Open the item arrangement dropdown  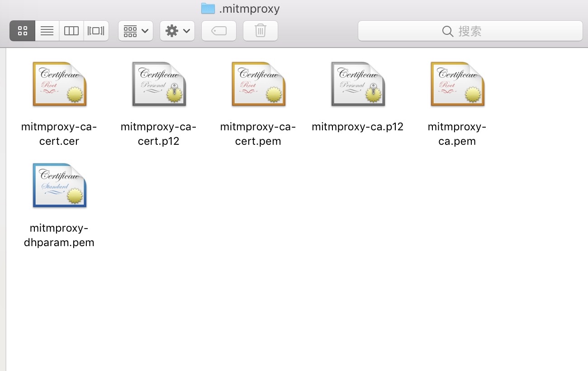(x=135, y=30)
